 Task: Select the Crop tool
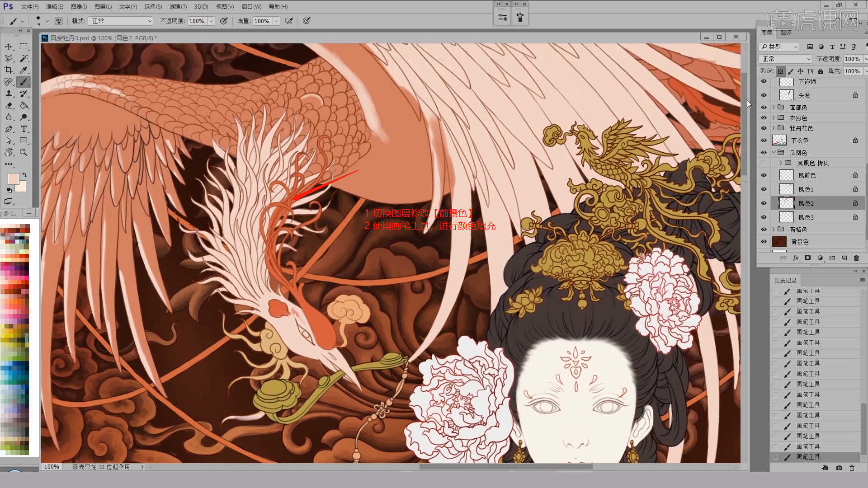point(9,70)
